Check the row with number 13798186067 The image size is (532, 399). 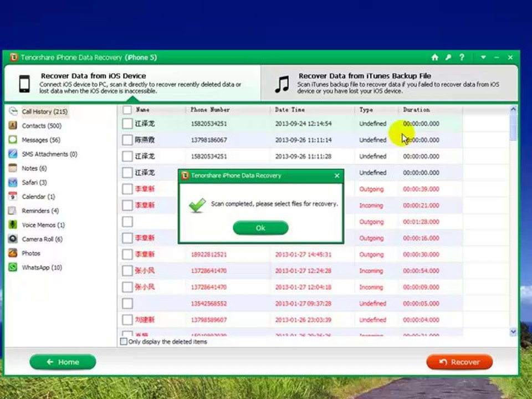pos(127,140)
